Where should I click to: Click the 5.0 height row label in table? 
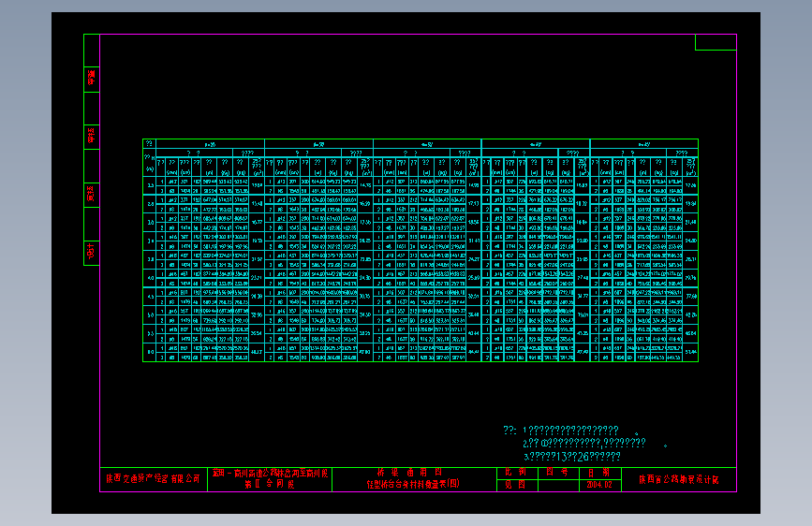click(150, 314)
